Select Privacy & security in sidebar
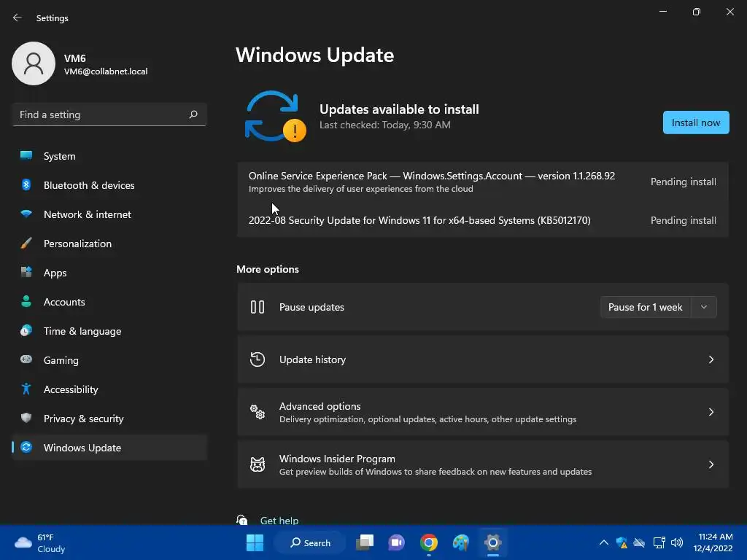This screenshot has width=747, height=560. [x=109, y=419]
